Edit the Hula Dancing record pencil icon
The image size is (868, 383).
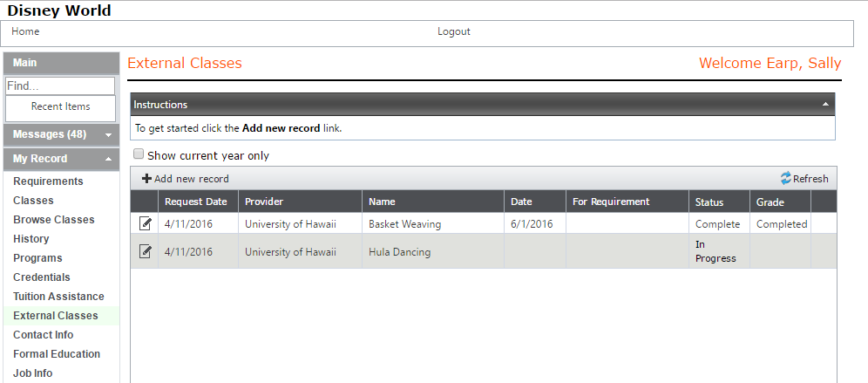click(x=145, y=251)
